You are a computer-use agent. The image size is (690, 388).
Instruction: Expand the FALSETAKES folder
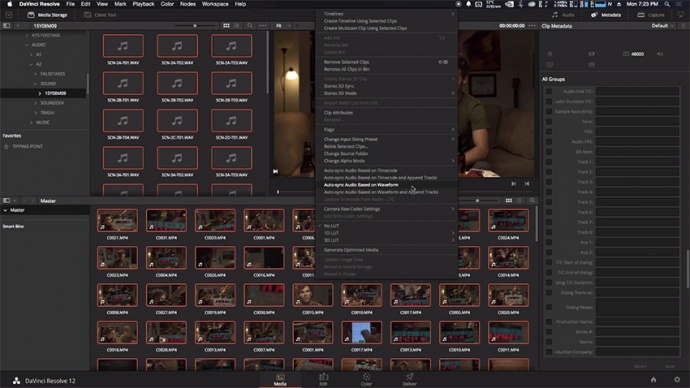(x=36, y=74)
